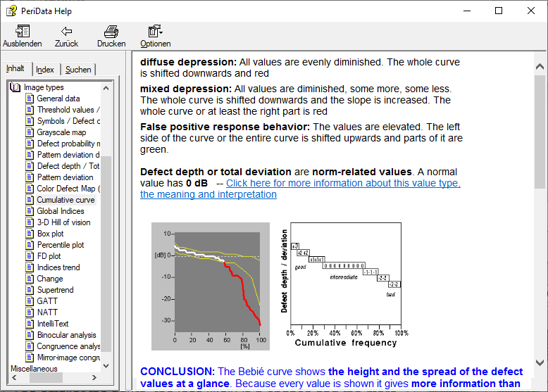Switch to the Index tab

(45, 70)
